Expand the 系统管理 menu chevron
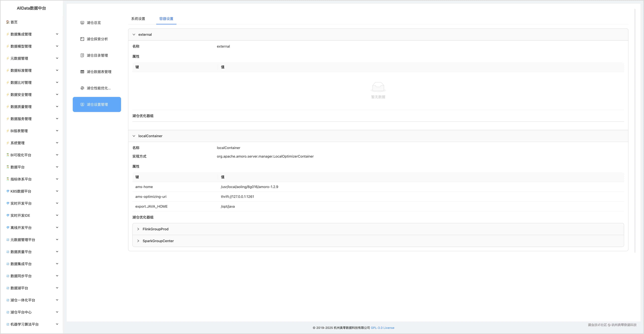644x334 pixels. pos(57,143)
